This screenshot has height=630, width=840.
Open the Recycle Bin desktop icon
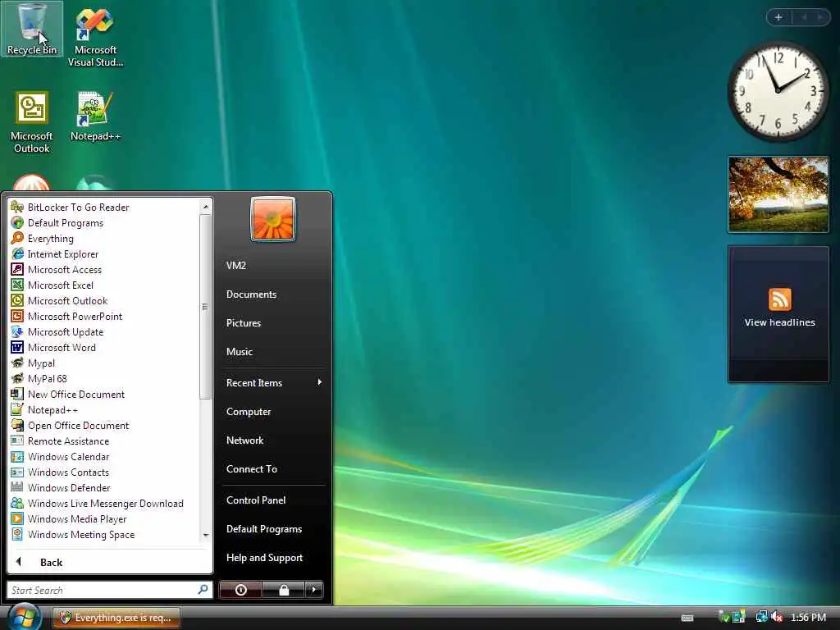click(x=32, y=29)
